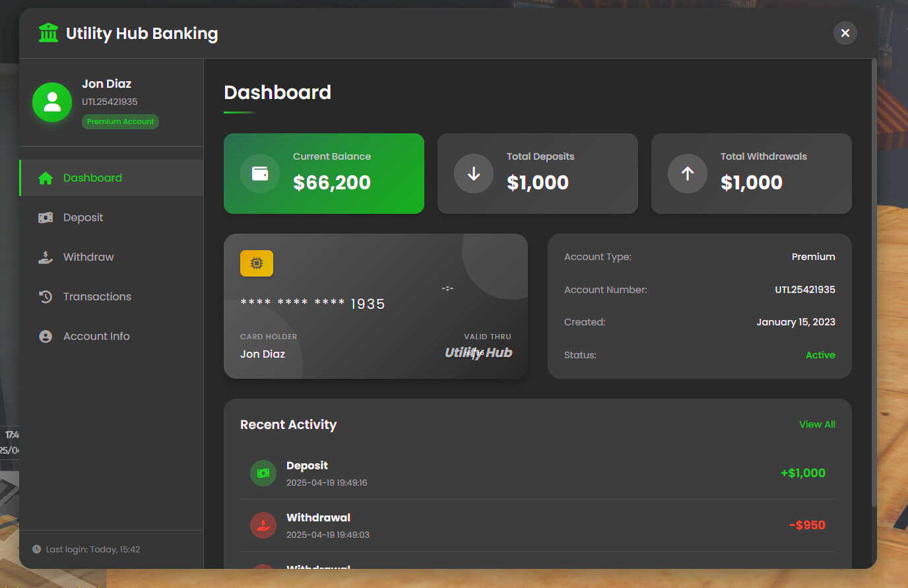Close the Utility Hub Banking window
Image resolution: width=908 pixels, height=588 pixels.
click(x=845, y=33)
